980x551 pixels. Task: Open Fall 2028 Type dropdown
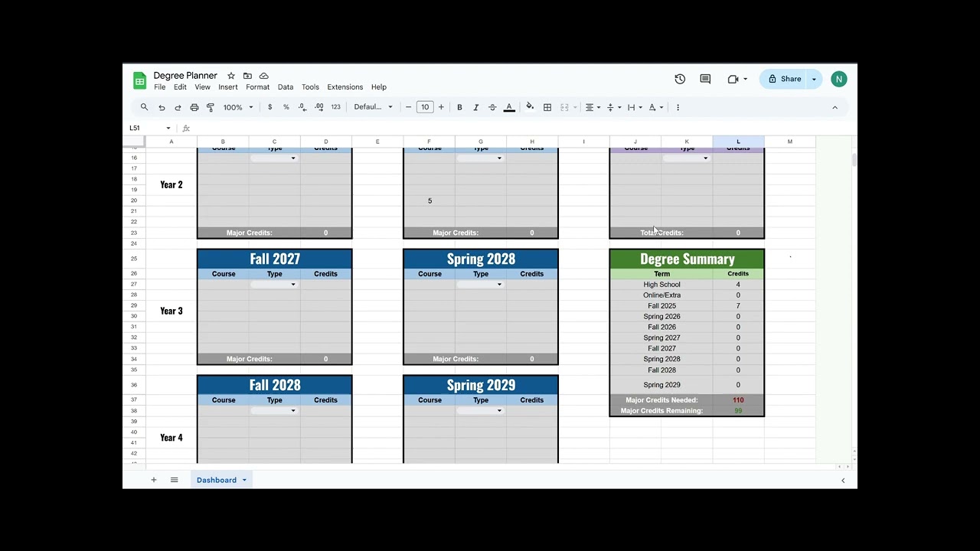point(293,411)
